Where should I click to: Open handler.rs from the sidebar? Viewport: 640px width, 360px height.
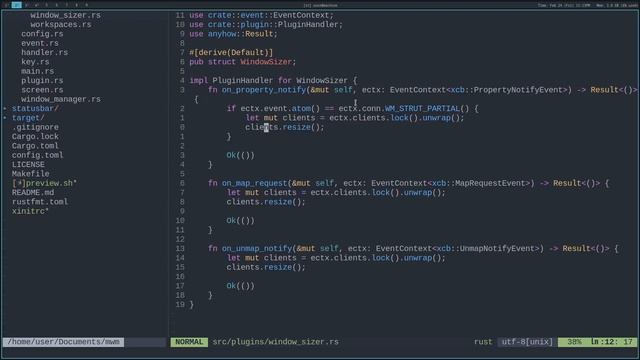(44, 53)
